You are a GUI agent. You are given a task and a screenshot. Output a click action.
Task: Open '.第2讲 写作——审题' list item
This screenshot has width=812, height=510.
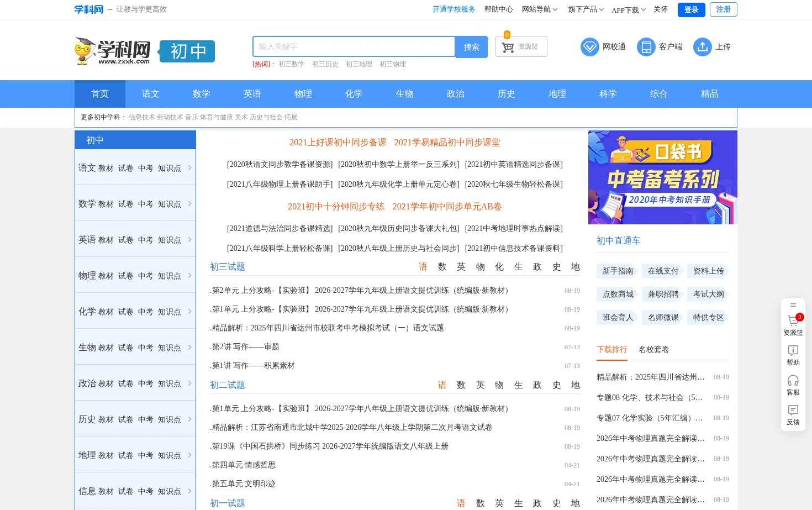245,347
